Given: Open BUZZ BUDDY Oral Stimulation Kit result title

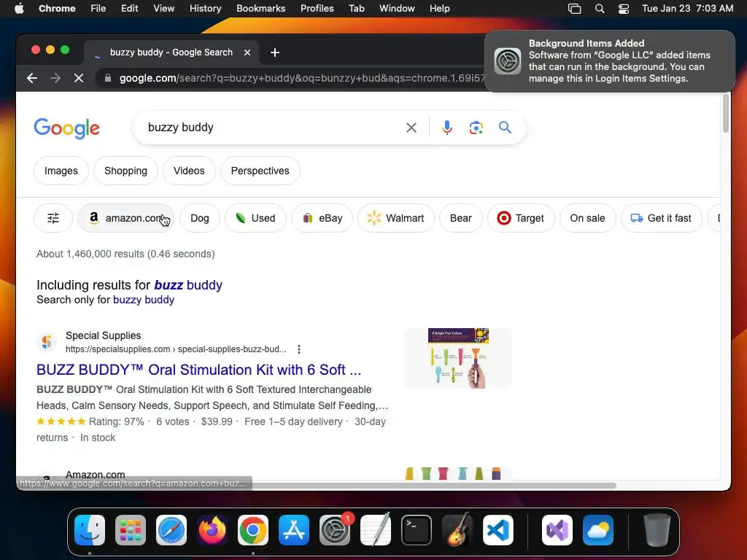Looking at the screenshot, I should (198, 370).
